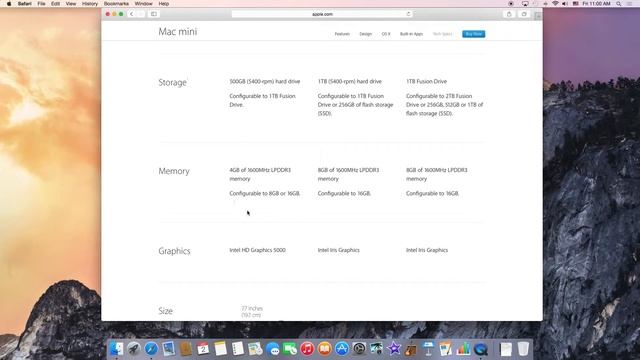The height and width of the screenshot is (360, 640).
Task: Click '500GB (5400-rpm) hard drive' text
Action: [x=264, y=81]
